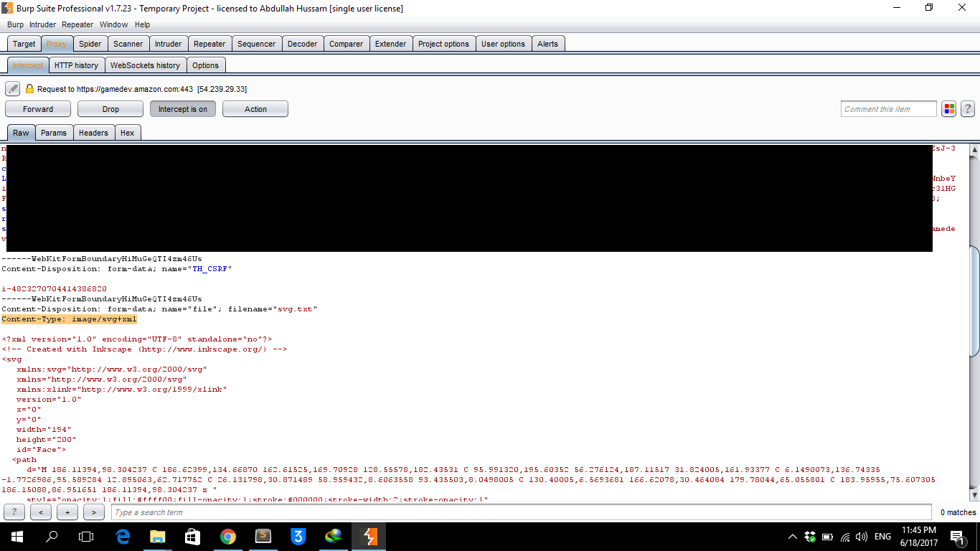The height and width of the screenshot is (551, 980).
Task: Click the search term input field
Action: (x=522, y=512)
